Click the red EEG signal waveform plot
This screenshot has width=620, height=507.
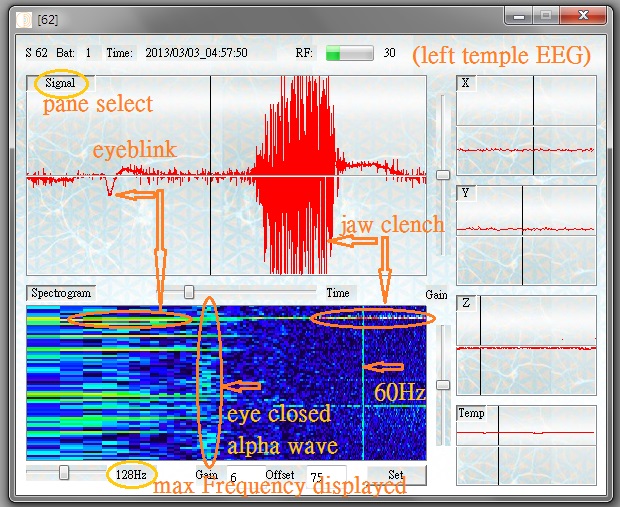(x=227, y=175)
